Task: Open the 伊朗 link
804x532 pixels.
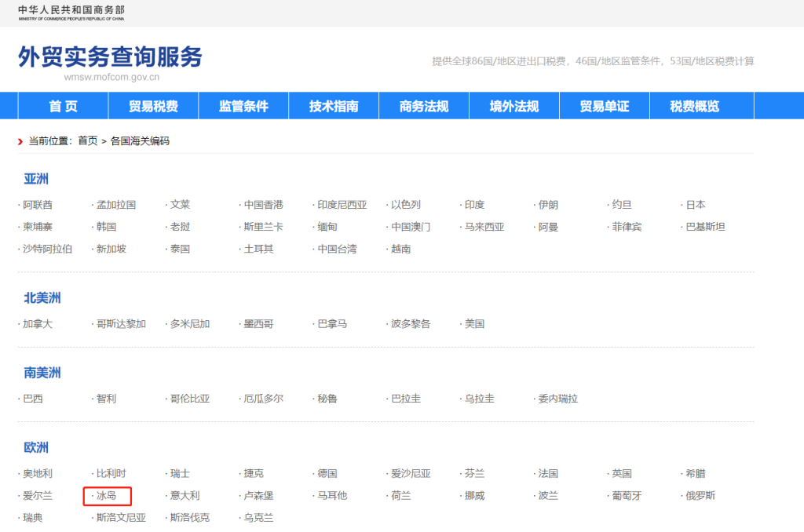Action: [548, 205]
